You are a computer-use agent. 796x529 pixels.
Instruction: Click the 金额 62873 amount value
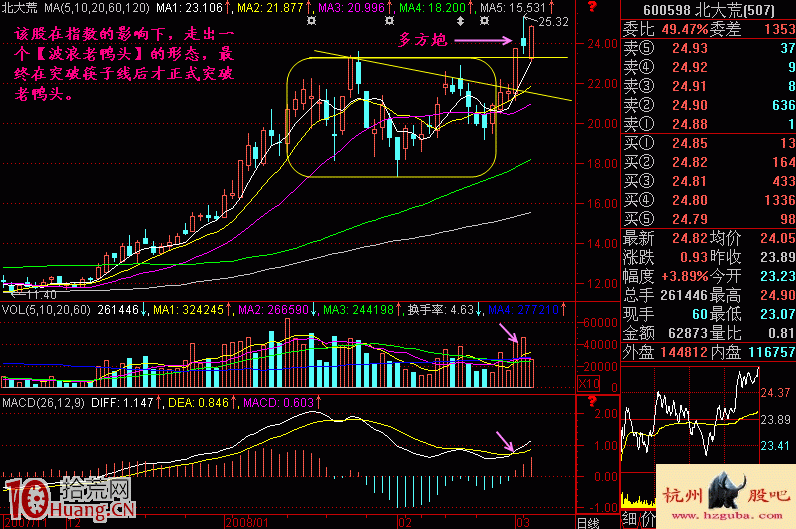tap(688, 334)
